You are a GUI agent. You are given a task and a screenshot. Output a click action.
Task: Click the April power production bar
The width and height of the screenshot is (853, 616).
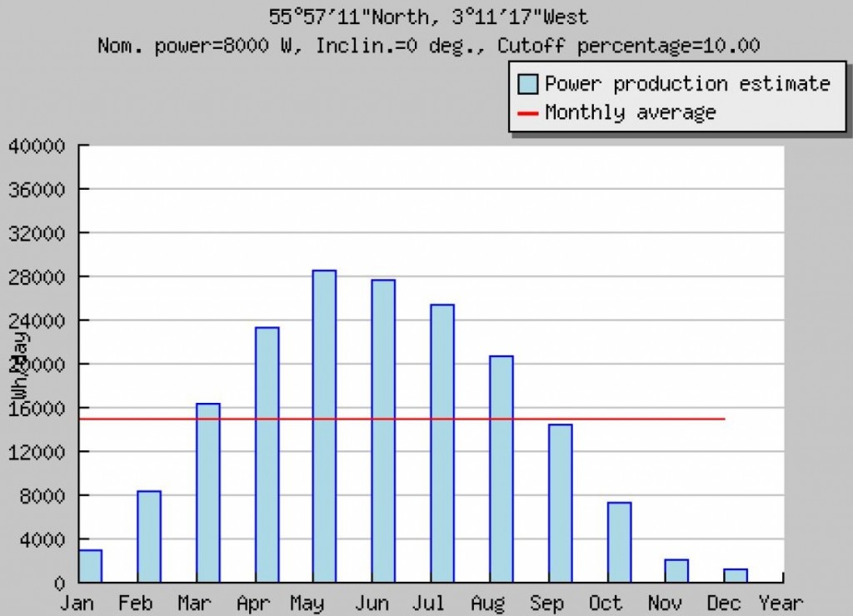267,455
